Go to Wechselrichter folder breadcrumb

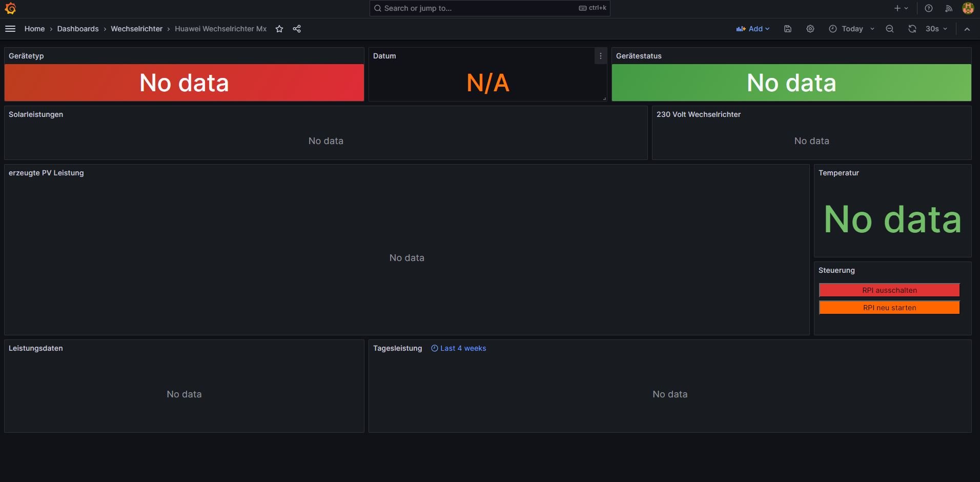136,29
